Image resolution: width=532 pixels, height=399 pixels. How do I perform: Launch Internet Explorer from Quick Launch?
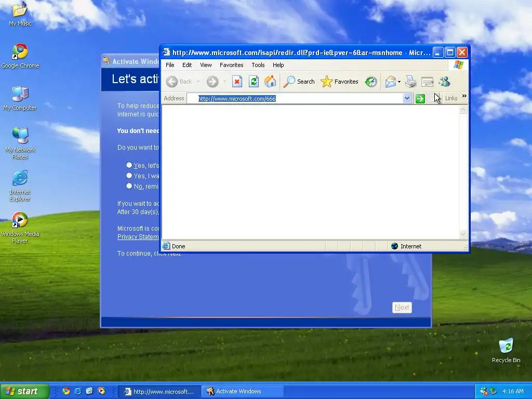[x=78, y=391]
